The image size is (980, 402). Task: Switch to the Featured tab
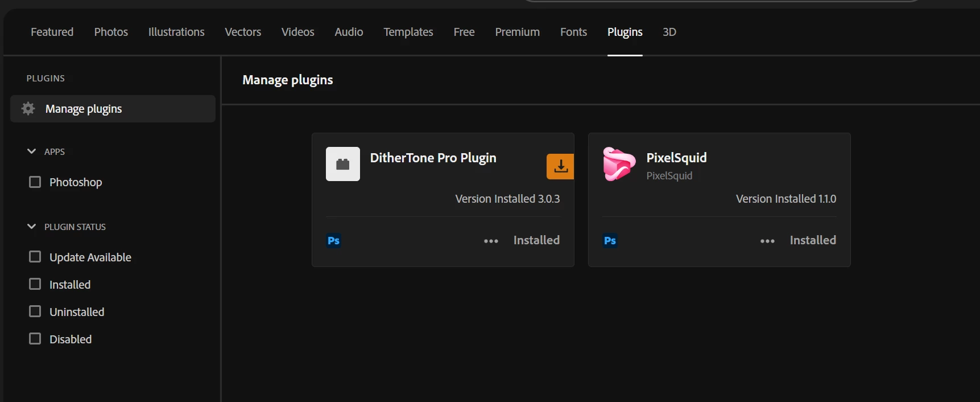(52, 32)
